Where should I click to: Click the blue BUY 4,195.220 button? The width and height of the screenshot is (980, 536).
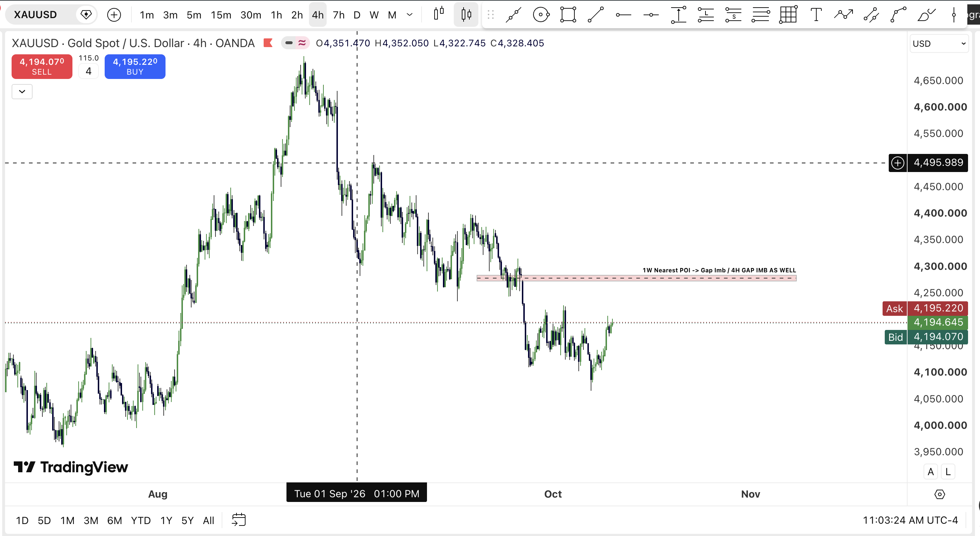point(135,67)
